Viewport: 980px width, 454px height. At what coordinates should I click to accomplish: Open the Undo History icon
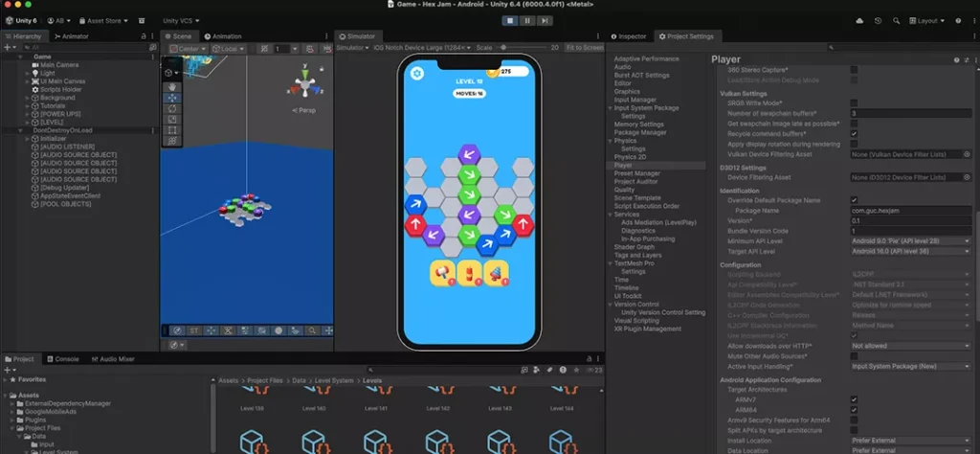879,21
